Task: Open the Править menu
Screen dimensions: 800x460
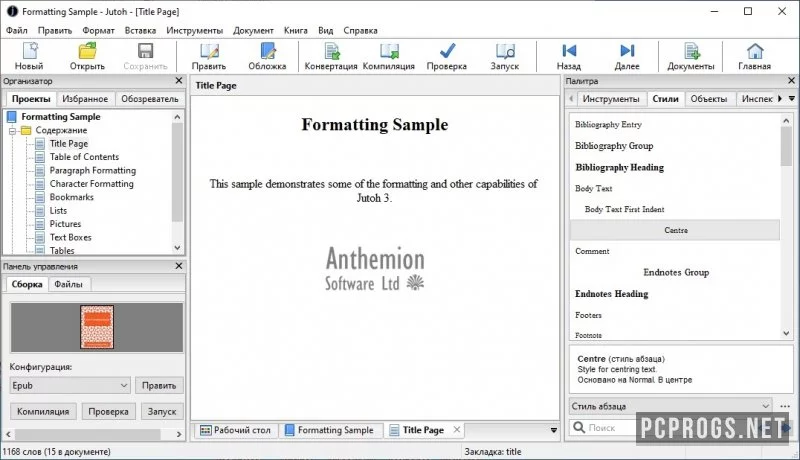Action: (x=55, y=31)
